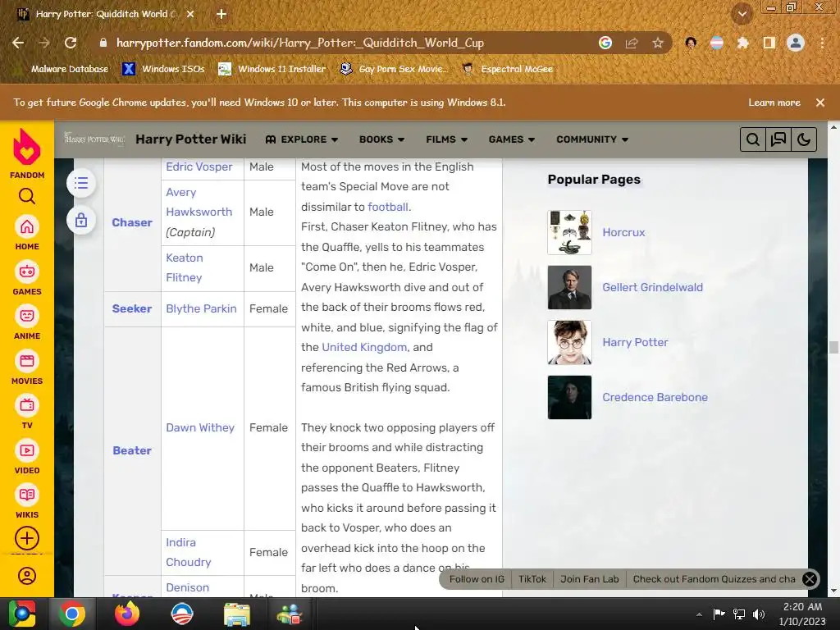Viewport: 840px width, 630px height.
Task: Open the Blythe Parkin link
Action: coord(201,308)
